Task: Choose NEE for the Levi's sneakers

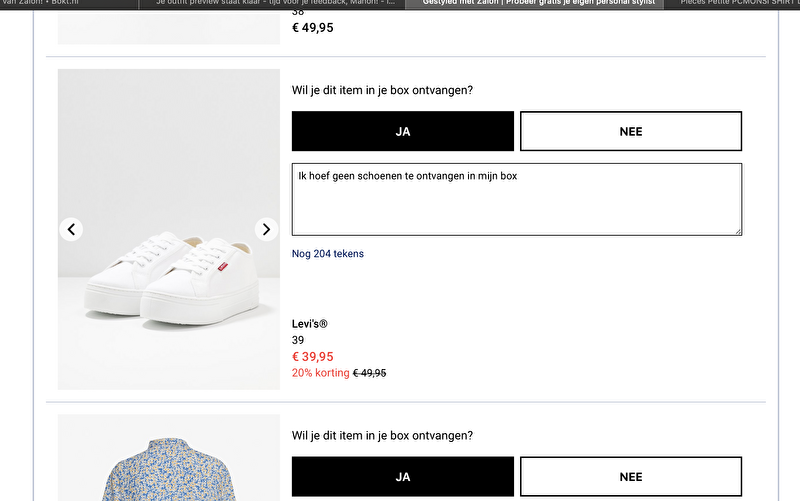Action: (x=630, y=131)
